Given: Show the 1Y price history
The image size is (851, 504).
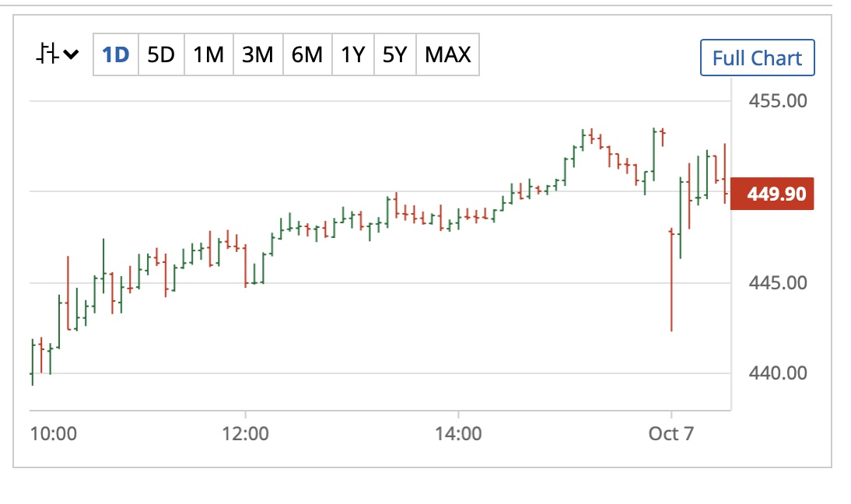Looking at the screenshot, I should tap(352, 55).
